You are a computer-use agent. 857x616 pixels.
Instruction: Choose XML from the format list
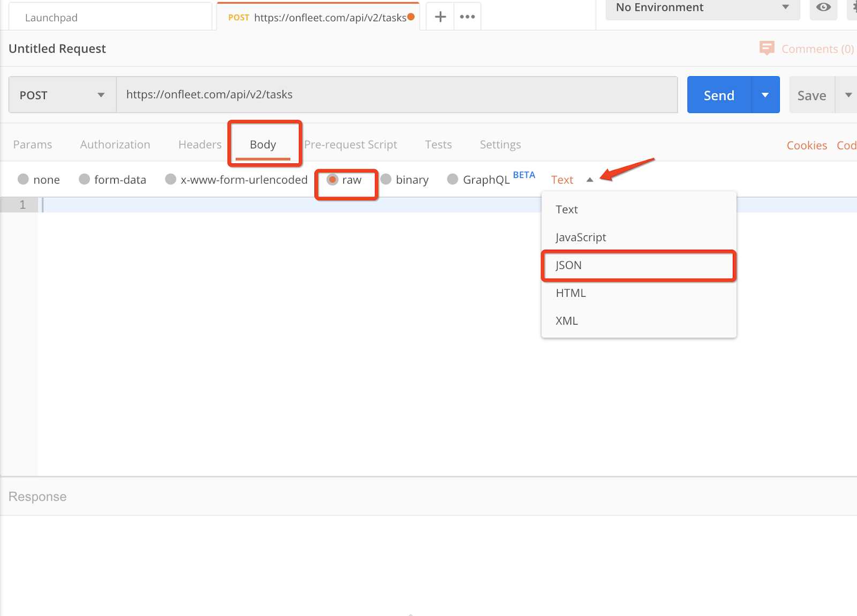[639, 321]
